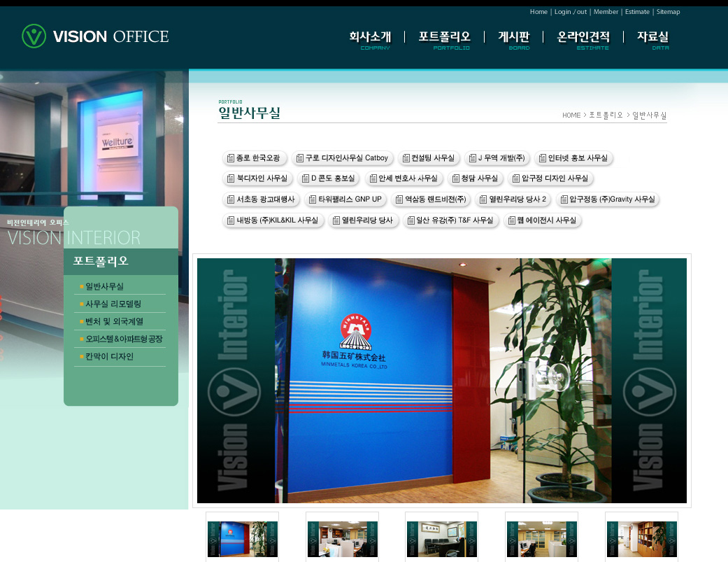Click 일반사무실 in the breadcrumb
Screen dimensions: 728x562
coord(649,115)
